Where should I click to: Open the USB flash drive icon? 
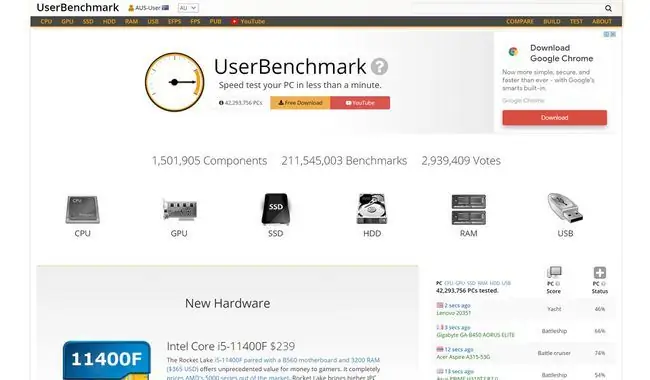click(x=565, y=208)
